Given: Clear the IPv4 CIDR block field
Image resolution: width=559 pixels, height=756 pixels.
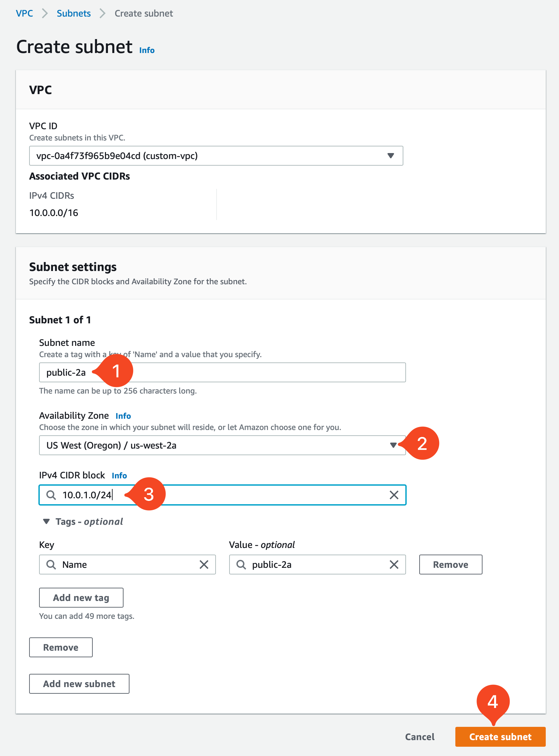Looking at the screenshot, I should pos(394,495).
